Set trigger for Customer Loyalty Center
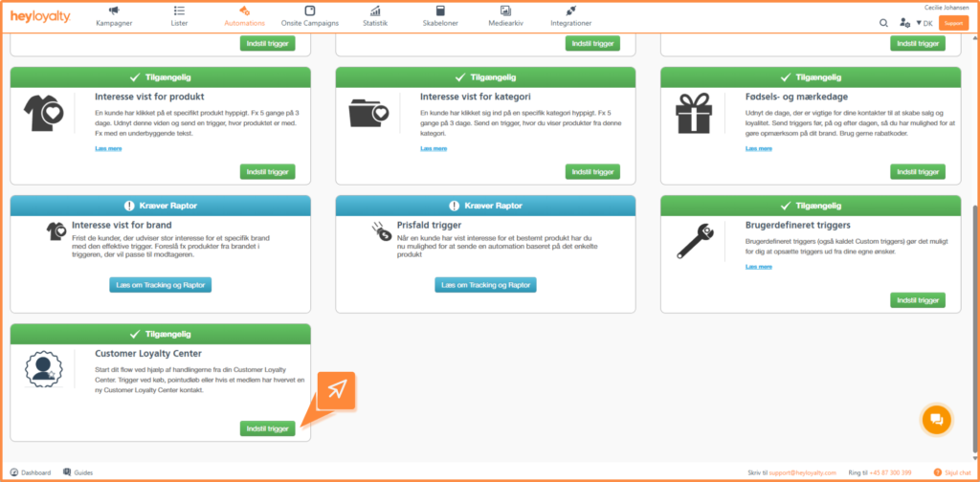This screenshot has width=980, height=482. [x=267, y=428]
